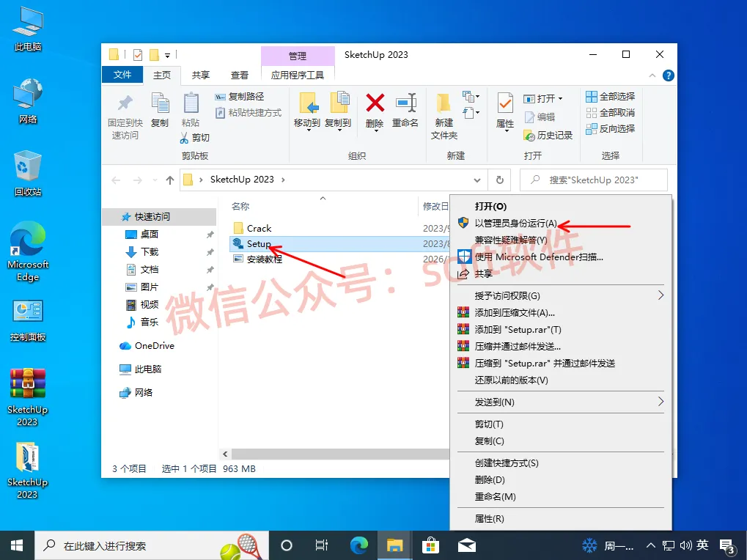
Task: Click the Windows Start button
Action: tap(17, 545)
